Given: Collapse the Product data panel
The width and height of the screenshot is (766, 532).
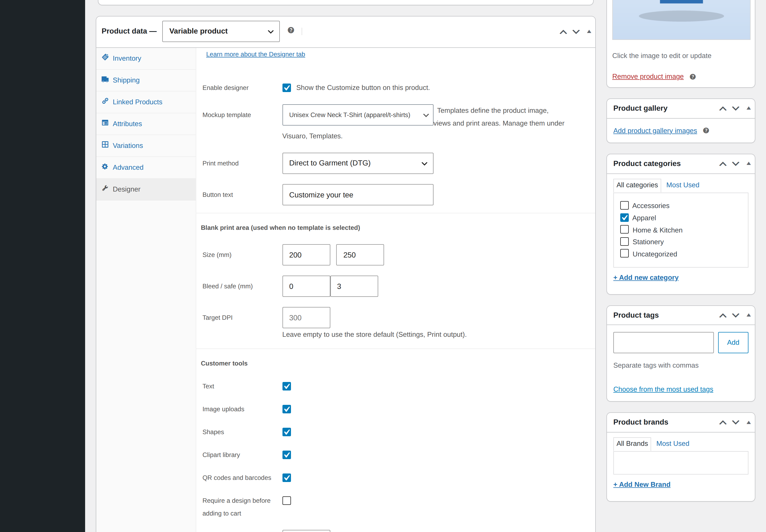Looking at the screenshot, I should coord(589,32).
